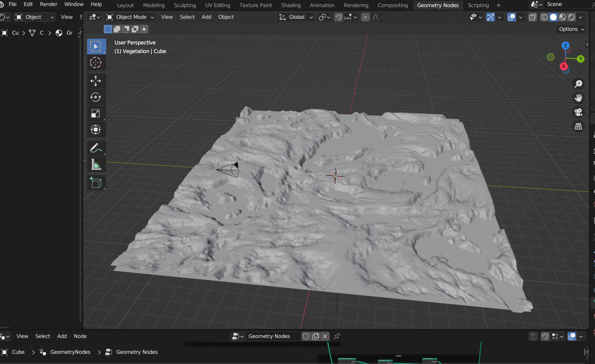Toggle proportional editing
The image size is (595, 364).
365,17
